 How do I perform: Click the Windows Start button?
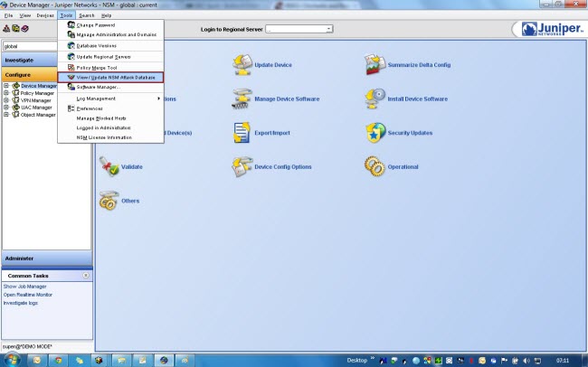tap(13, 361)
